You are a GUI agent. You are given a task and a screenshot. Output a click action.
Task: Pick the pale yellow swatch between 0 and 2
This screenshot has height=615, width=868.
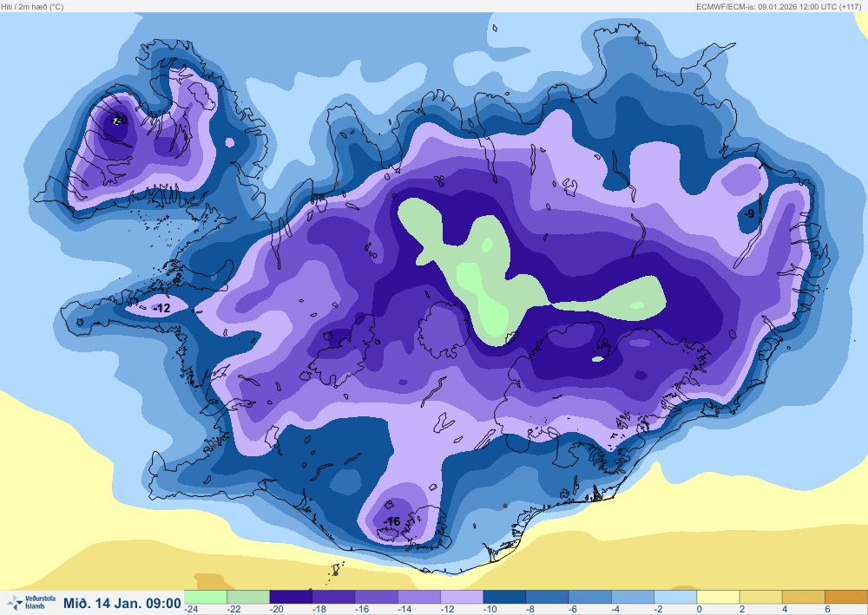[718, 597]
